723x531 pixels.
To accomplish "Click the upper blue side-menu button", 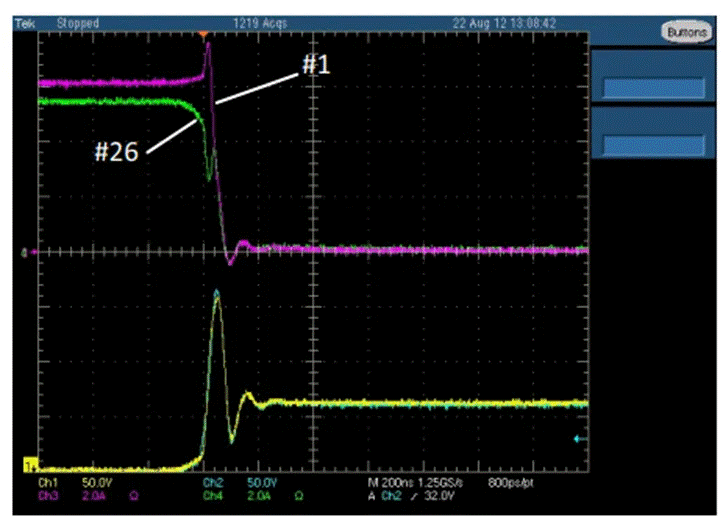I will (654, 88).
